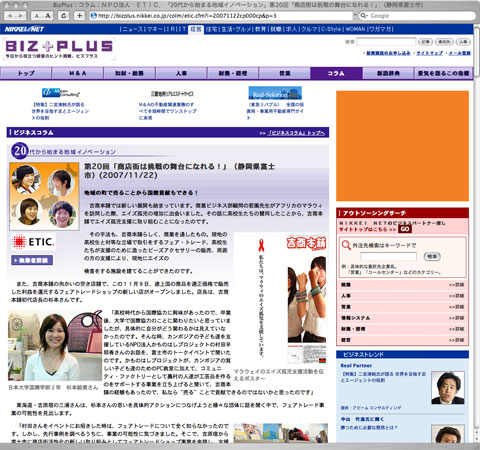Open ワガマガ in the top blue bar
Viewport: 480px width, 450px height.
click(x=381, y=29)
